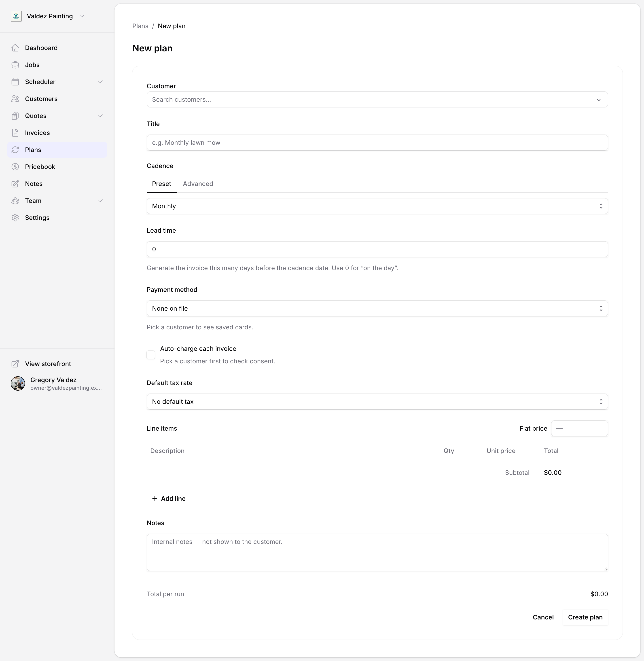The width and height of the screenshot is (644, 661).
Task: Click into the internal Notes textarea
Action: click(377, 553)
